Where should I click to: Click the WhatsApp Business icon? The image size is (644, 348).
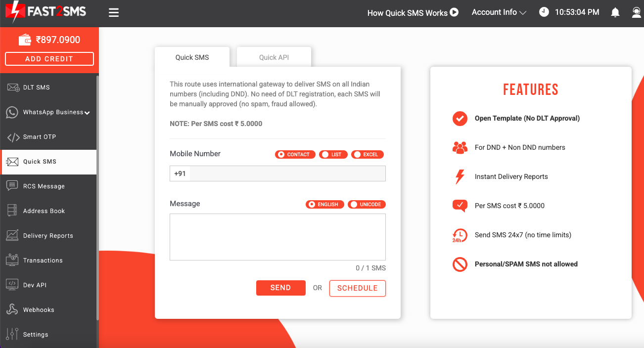(x=12, y=112)
